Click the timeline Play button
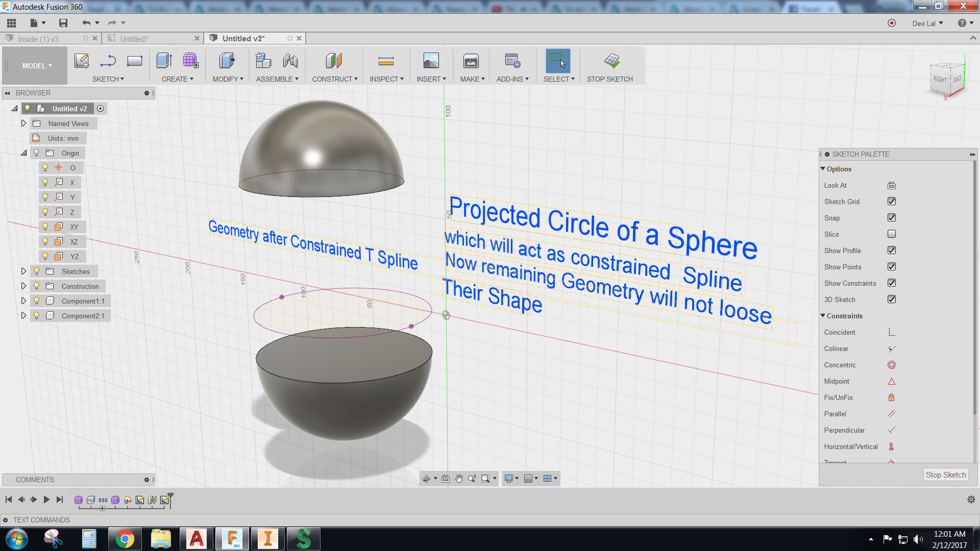This screenshot has width=980, height=551. 46,500
